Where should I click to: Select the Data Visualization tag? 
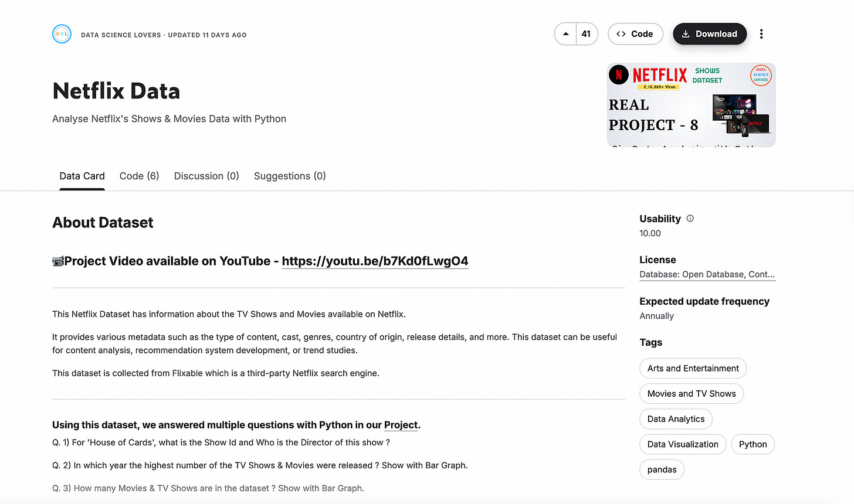click(x=683, y=444)
